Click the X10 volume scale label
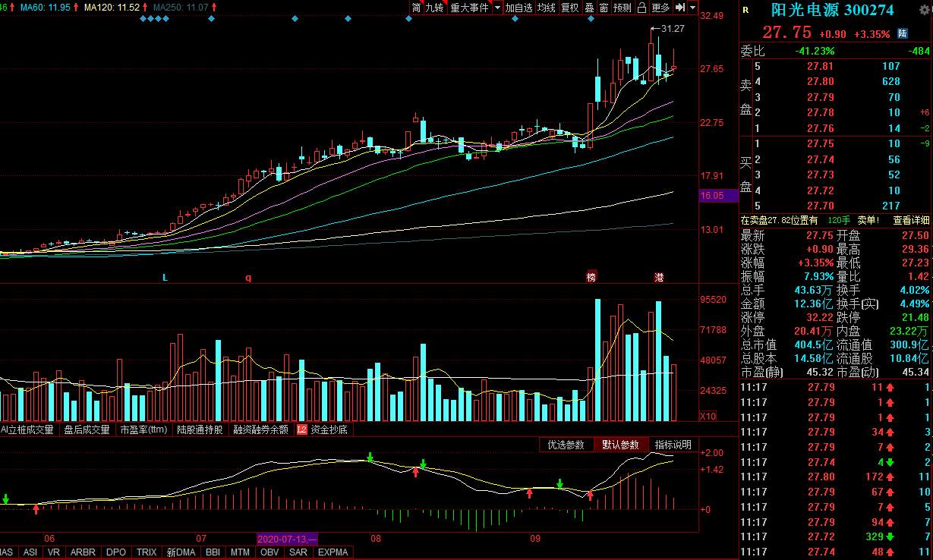This screenshot has height=560, width=933. pos(707,417)
